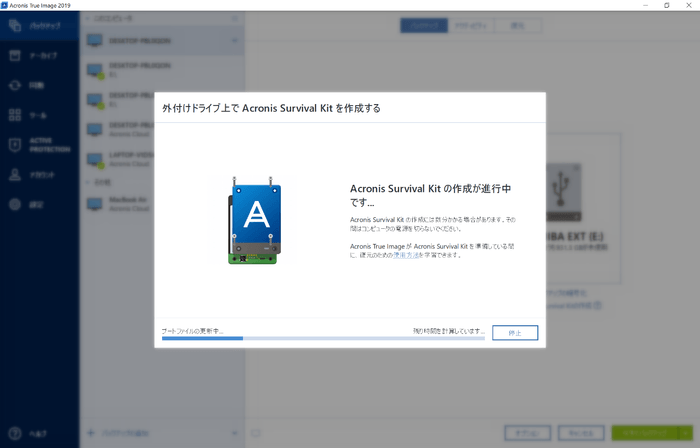The image size is (700, 448).
Task: Collapse the 'This computer' backup group header
Action: click(x=113, y=18)
